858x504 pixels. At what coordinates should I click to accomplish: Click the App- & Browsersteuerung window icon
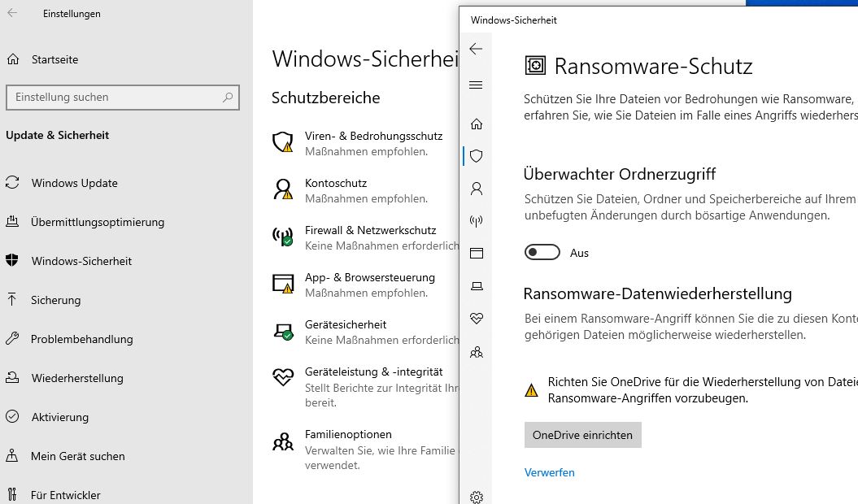[x=283, y=284]
